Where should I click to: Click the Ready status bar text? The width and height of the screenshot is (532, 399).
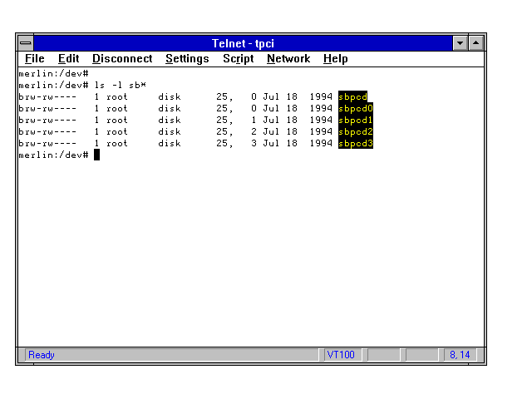point(42,355)
